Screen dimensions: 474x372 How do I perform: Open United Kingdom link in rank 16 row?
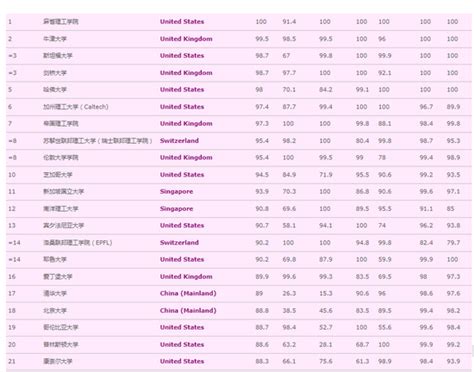click(186, 276)
